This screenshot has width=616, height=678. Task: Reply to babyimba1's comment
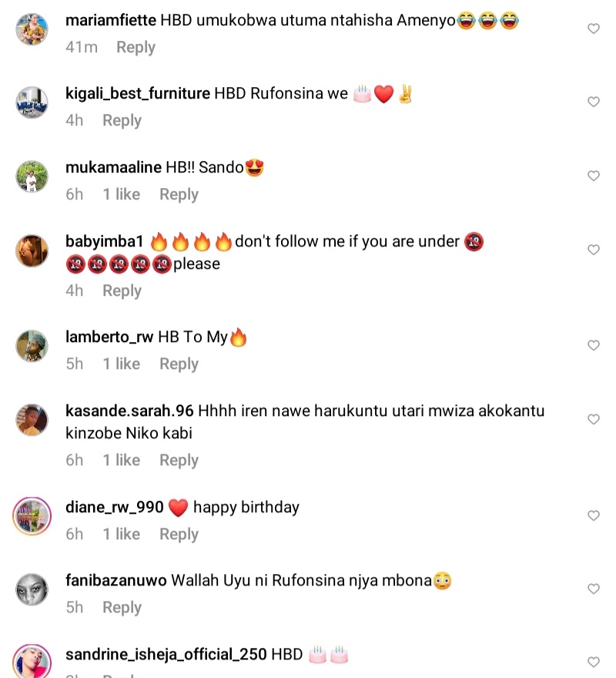(122, 290)
